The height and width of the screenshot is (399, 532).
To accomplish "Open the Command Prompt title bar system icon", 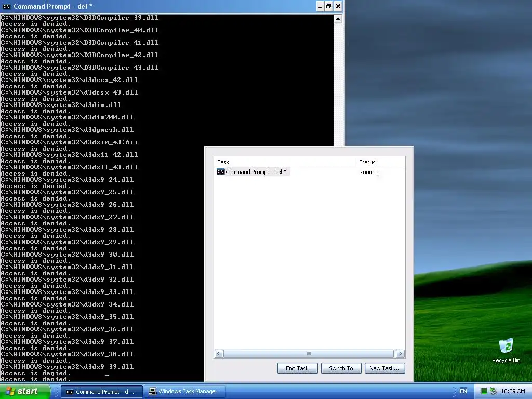I will click(6, 6).
